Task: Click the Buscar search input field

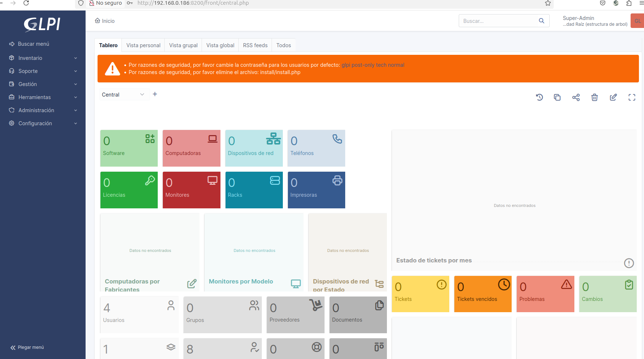Action: click(499, 21)
